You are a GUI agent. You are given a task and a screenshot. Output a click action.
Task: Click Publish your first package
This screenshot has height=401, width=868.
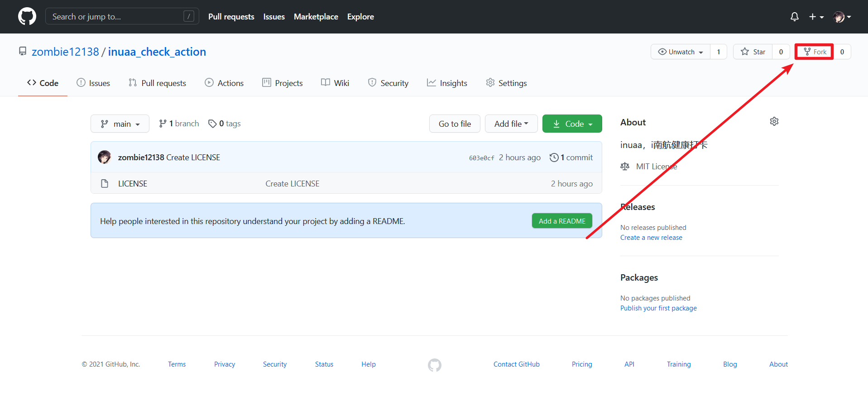(658, 308)
